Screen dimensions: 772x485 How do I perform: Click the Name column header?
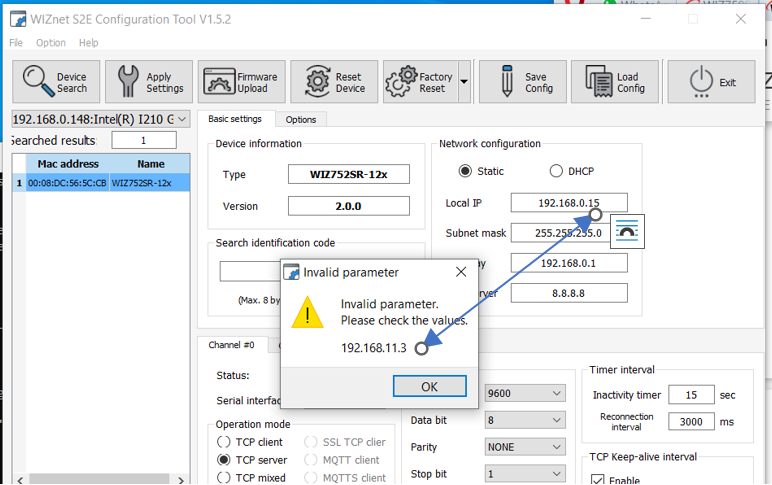pos(150,164)
